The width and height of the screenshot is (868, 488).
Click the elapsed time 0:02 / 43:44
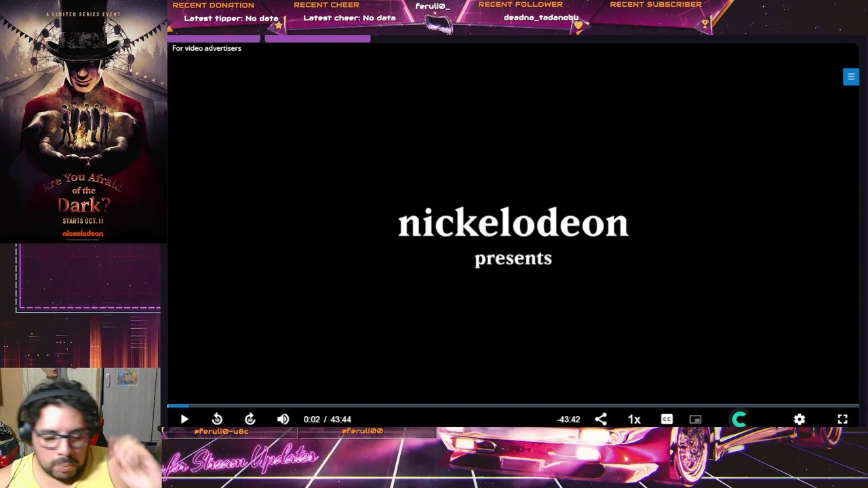tap(327, 420)
